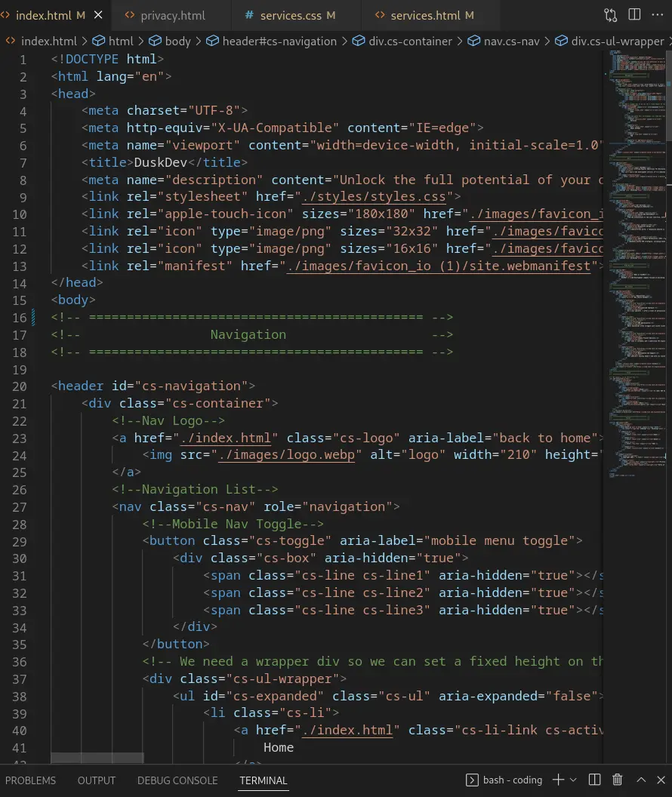Image resolution: width=672 pixels, height=797 pixels.
Task: Click the code minimap overview
Action: [633, 264]
